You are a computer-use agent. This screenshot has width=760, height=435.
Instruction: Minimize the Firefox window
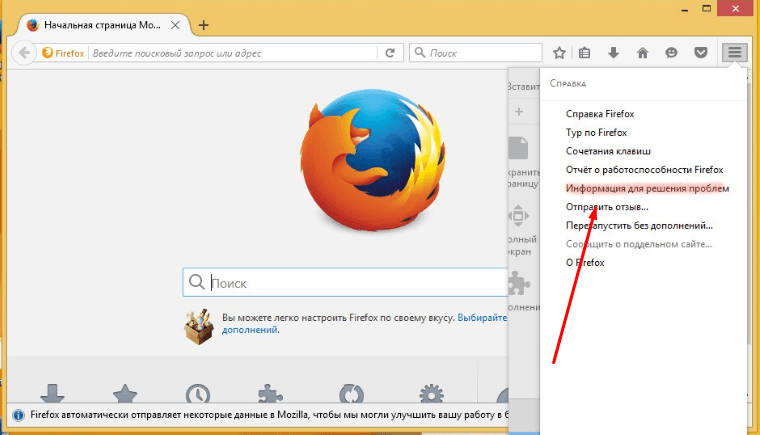pos(684,9)
